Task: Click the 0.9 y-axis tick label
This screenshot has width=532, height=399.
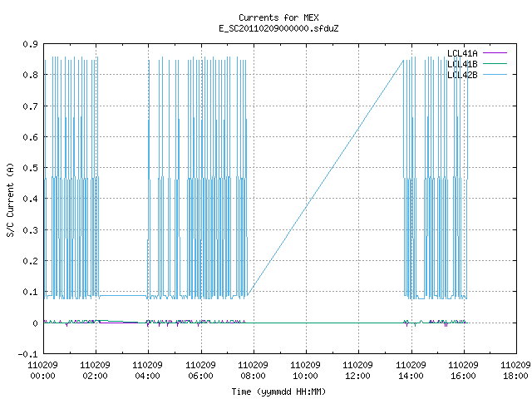Action: (30, 44)
